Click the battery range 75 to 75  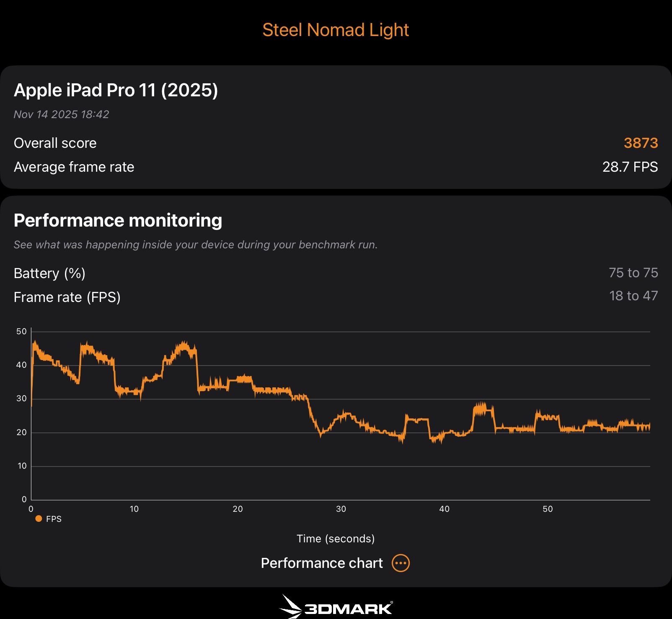click(x=633, y=273)
